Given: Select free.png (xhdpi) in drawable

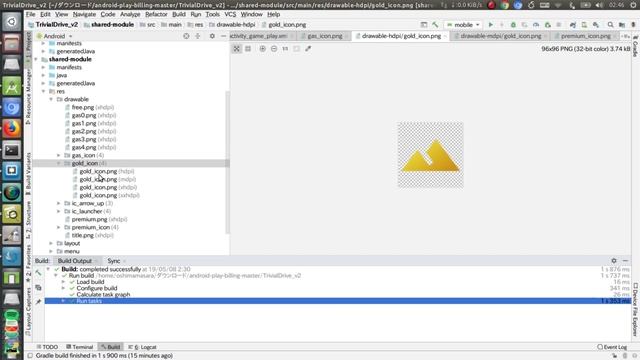Looking at the screenshot, I should click(89, 107).
